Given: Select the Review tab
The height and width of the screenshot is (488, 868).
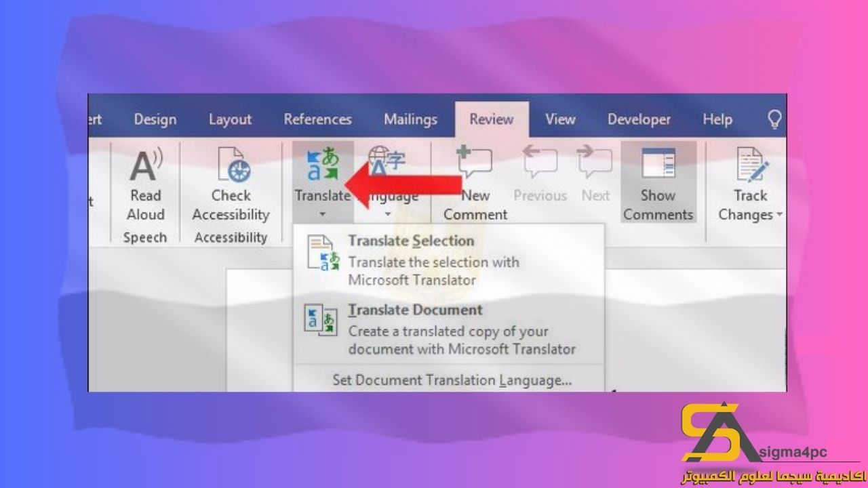Looking at the screenshot, I should (x=492, y=119).
